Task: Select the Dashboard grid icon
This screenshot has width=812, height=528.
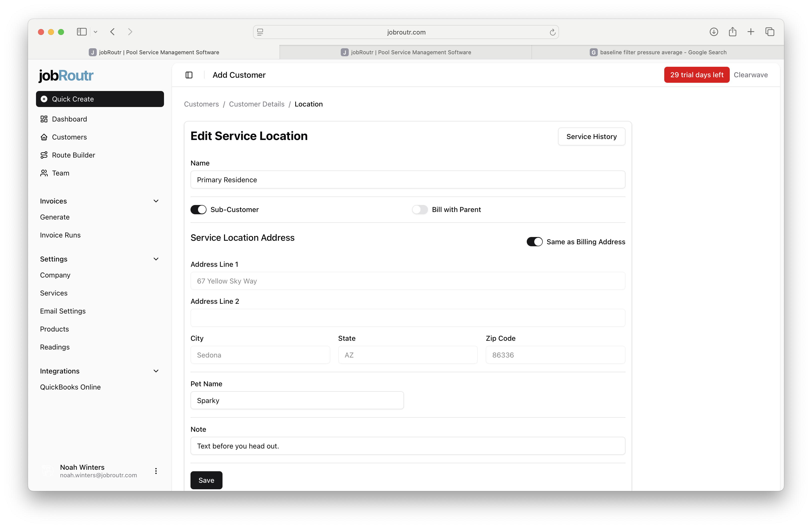Action: (x=44, y=119)
